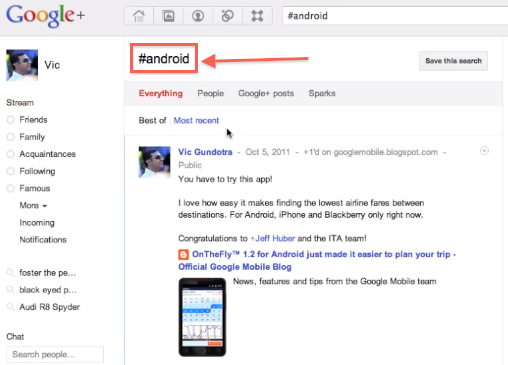Open the Home stream icon

(139, 16)
